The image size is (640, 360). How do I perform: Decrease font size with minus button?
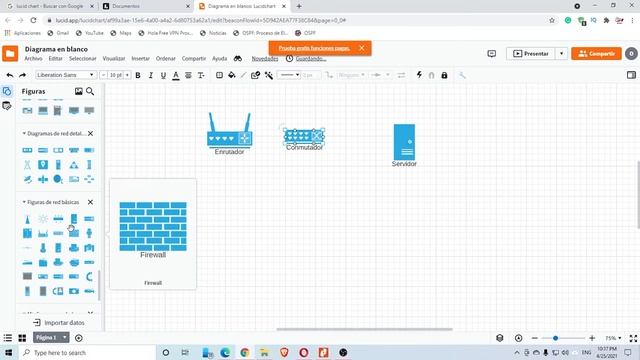point(103,75)
